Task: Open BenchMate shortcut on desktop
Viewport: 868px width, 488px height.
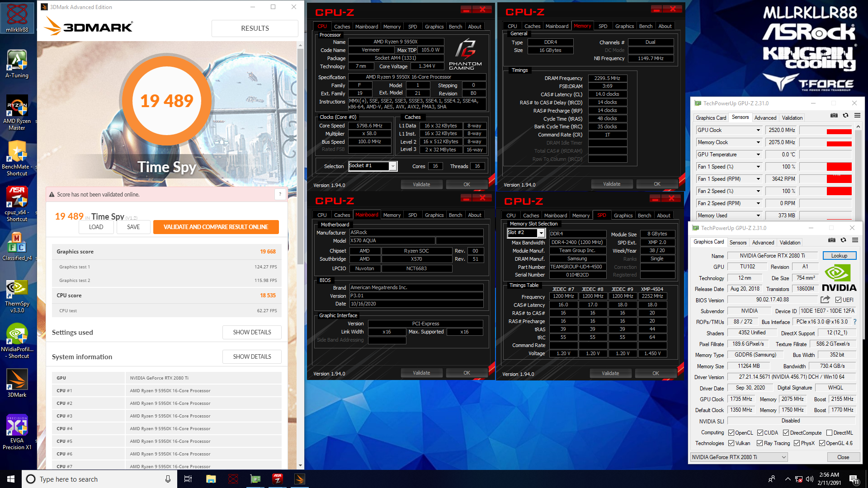Action: pos(17,158)
